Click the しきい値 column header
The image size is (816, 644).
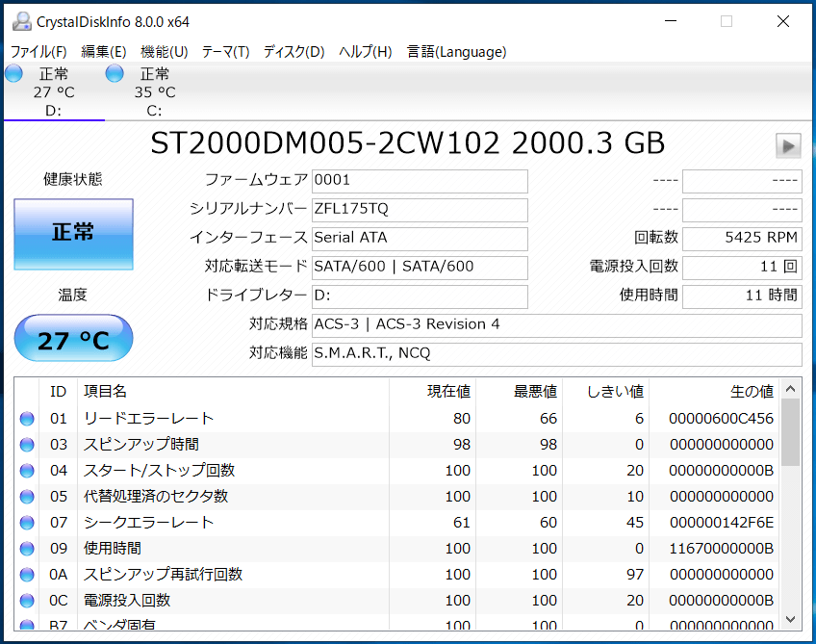(606, 392)
